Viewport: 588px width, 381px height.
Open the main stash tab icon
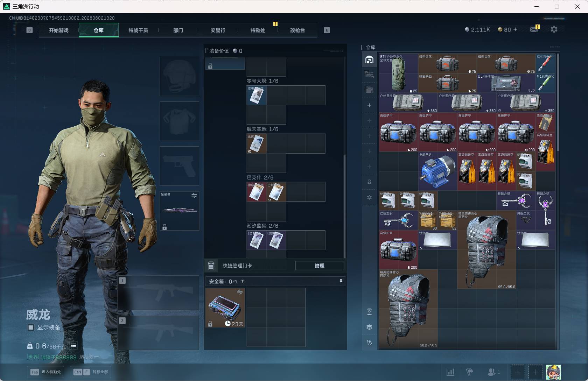[369, 60]
